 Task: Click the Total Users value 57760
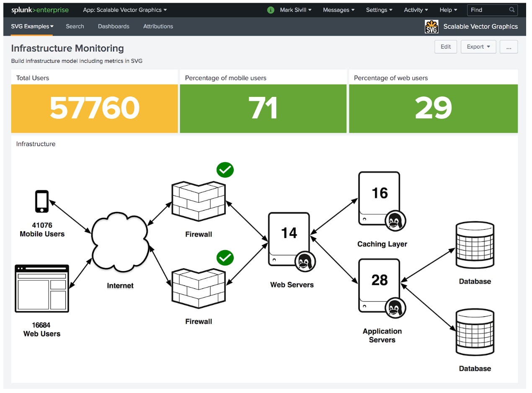tap(95, 108)
